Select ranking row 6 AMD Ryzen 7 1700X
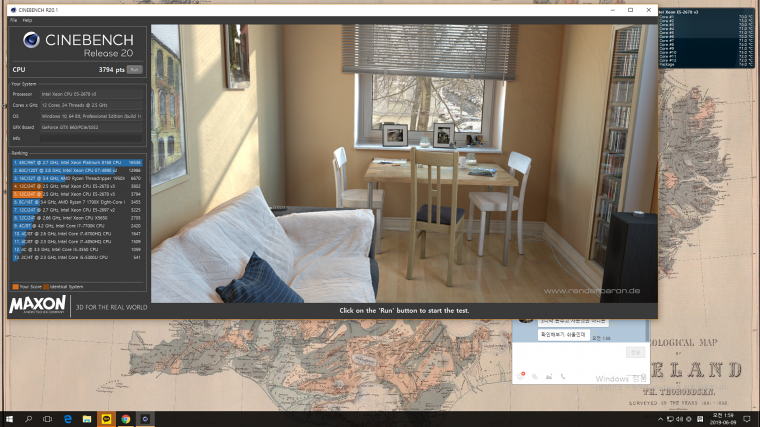 point(77,202)
